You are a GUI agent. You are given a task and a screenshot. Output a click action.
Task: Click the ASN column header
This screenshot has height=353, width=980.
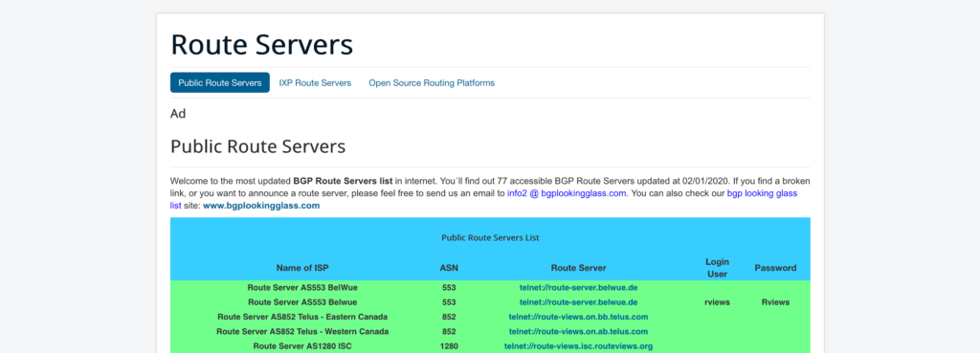pos(449,268)
